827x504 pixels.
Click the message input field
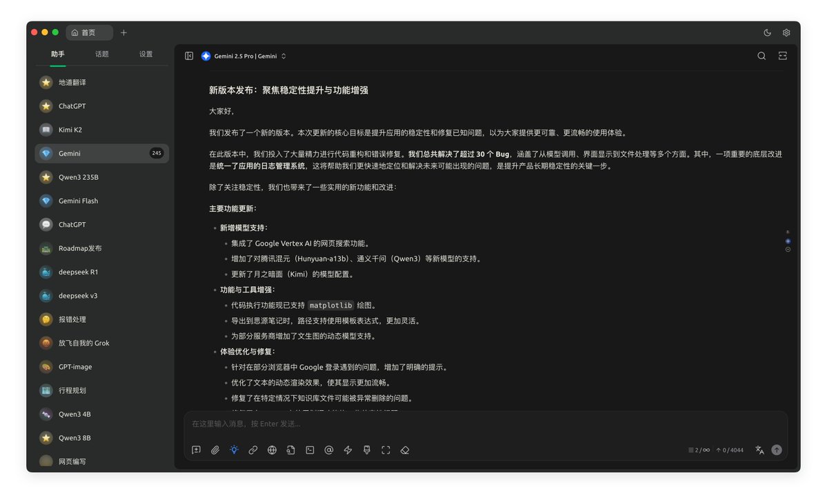pyautogui.click(x=485, y=424)
